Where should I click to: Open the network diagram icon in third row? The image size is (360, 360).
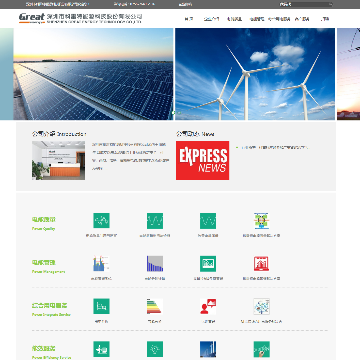(x=261, y=306)
